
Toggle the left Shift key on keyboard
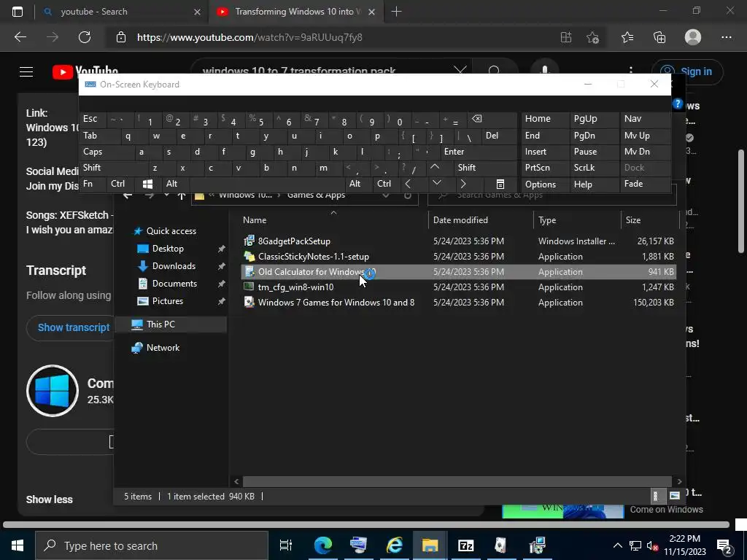pos(115,168)
